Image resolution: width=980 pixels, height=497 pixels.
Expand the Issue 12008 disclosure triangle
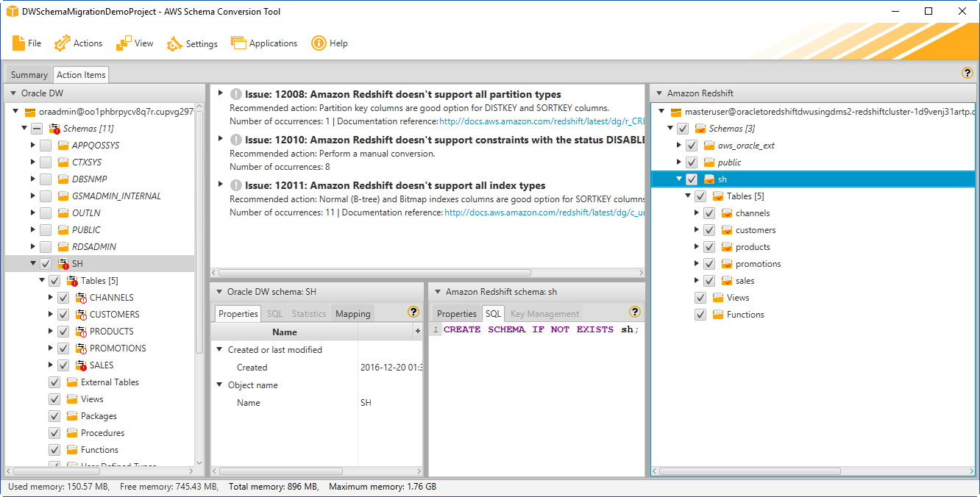coord(221,93)
